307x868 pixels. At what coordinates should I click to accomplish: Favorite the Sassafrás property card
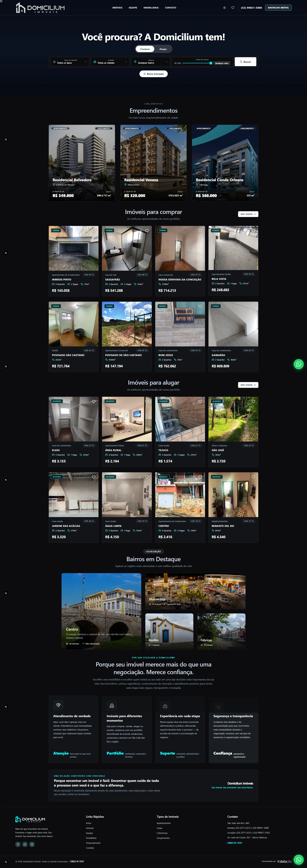(x=147, y=231)
